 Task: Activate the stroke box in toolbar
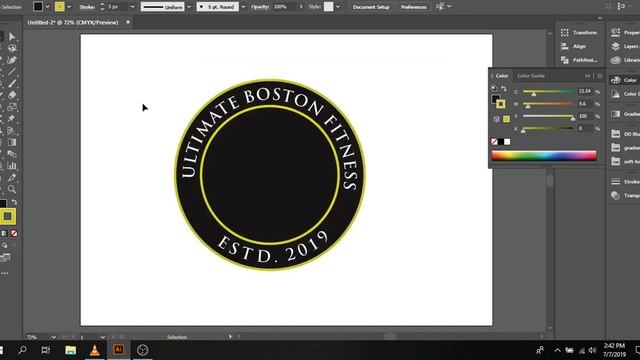(8, 216)
